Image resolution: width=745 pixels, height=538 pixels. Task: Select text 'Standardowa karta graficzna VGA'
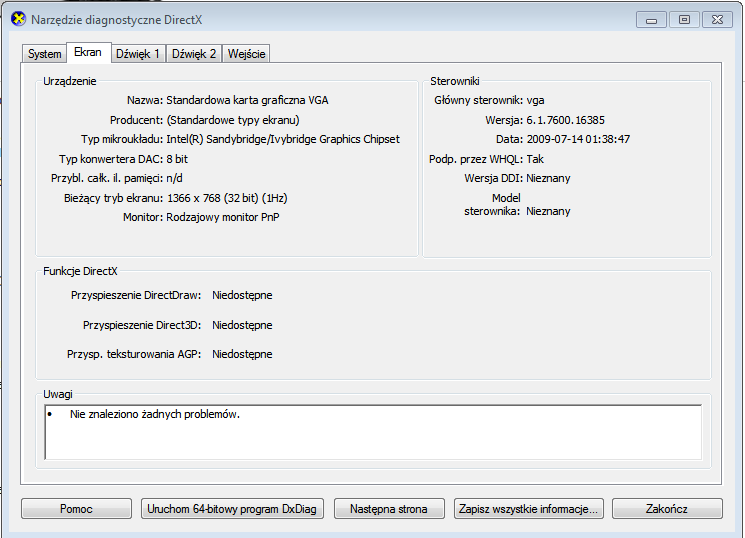pyautogui.click(x=247, y=100)
